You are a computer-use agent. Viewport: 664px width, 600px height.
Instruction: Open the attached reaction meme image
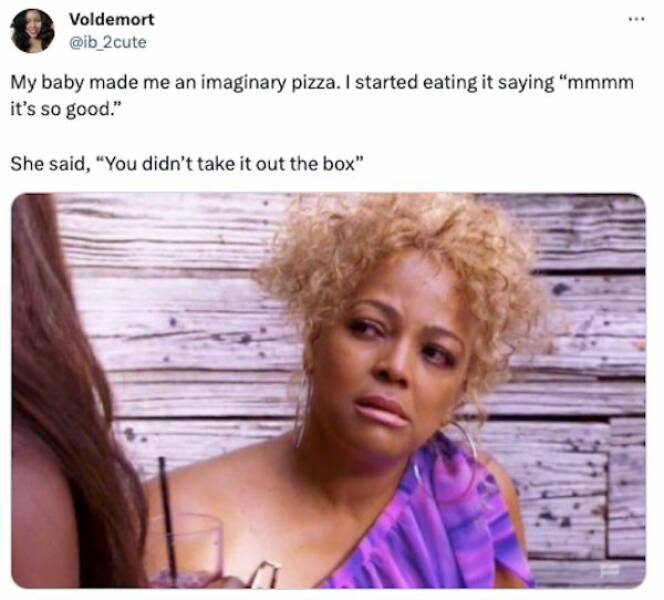[329, 390]
